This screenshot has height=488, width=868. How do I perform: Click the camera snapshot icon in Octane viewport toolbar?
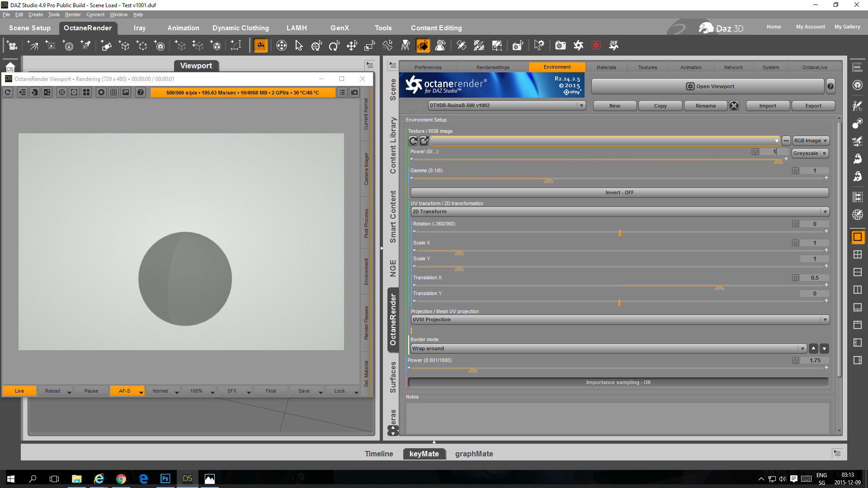tap(355, 92)
